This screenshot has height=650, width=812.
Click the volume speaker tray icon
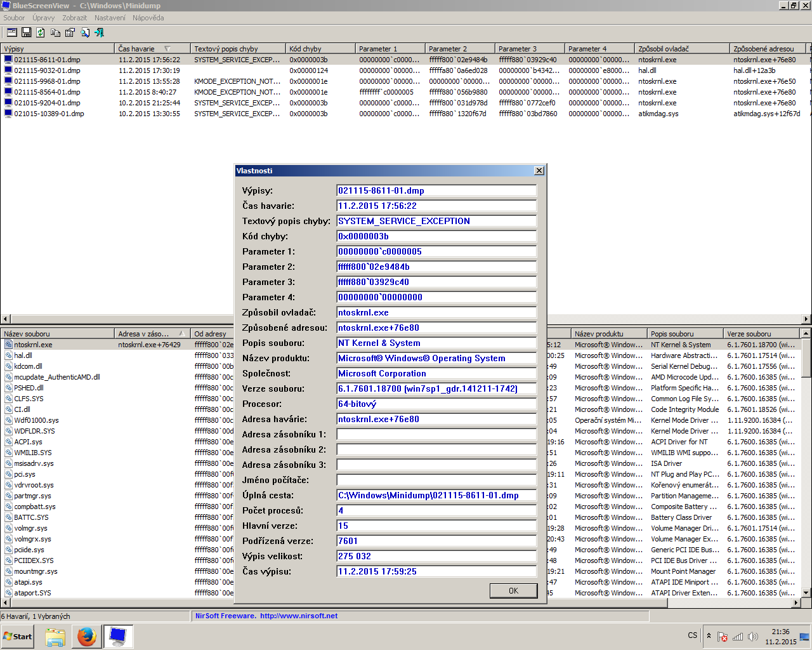pyautogui.click(x=753, y=637)
